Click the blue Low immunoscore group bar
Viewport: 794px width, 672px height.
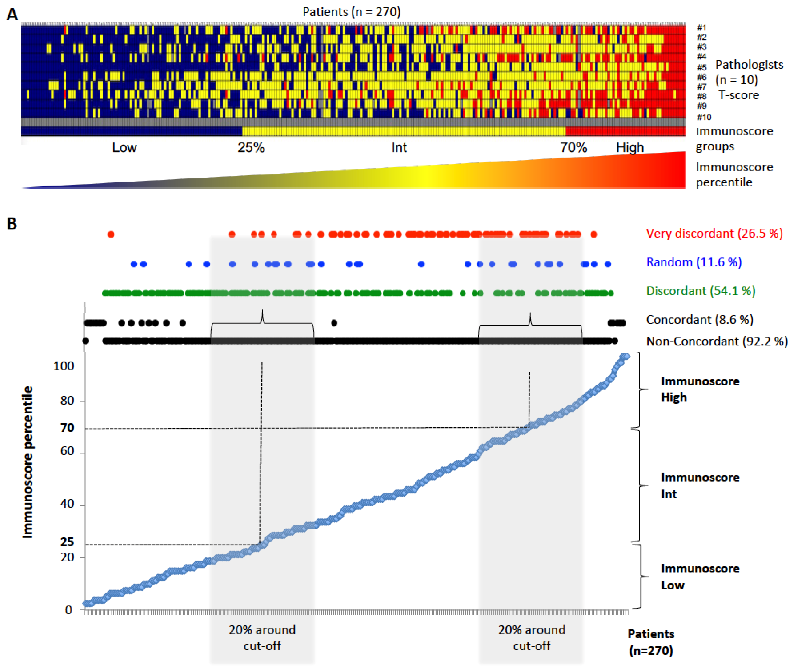pyautogui.click(x=132, y=132)
